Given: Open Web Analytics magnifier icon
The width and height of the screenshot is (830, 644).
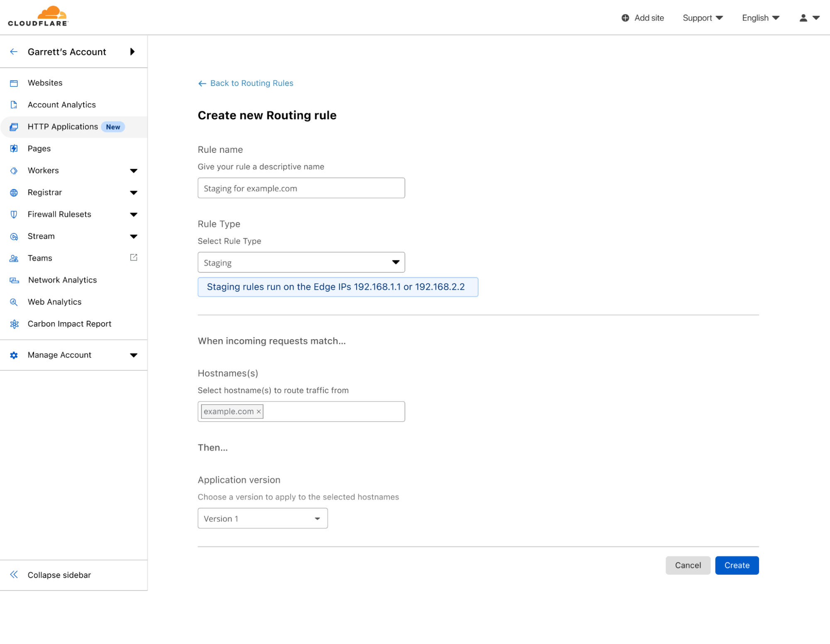Looking at the screenshot, I should click(x=14, y=302).
